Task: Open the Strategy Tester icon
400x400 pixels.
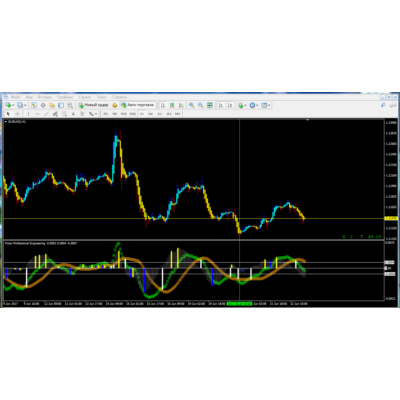Action: pyautogui.click(x=70, y=105)
